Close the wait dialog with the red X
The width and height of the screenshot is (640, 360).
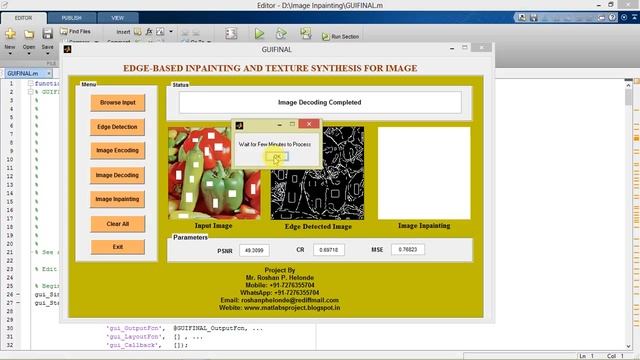(x=309, y=124)
